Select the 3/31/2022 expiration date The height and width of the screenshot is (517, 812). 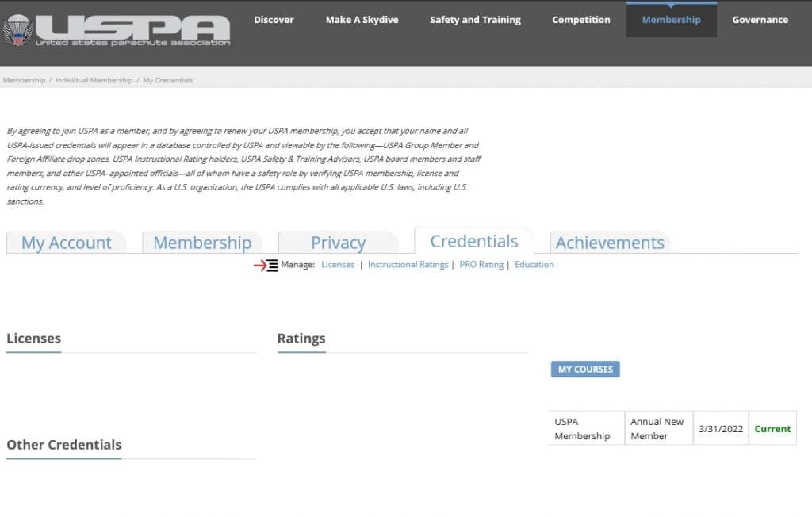point(721,429)
